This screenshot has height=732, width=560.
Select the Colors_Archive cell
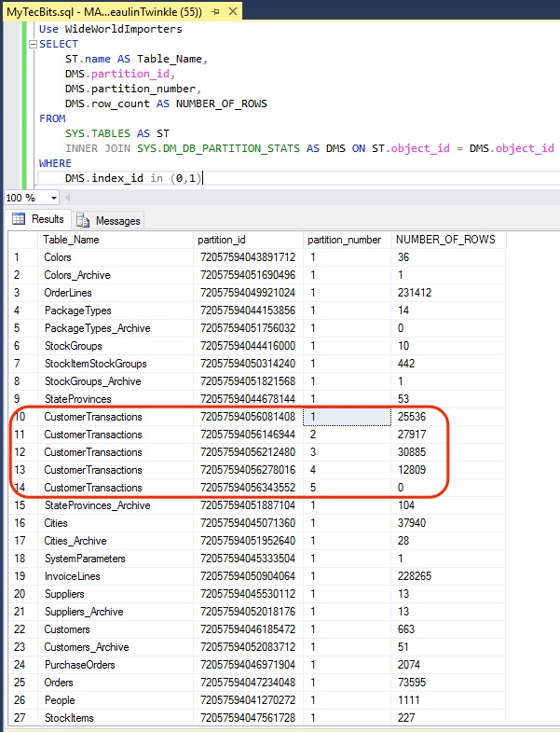tap(116, 275)
